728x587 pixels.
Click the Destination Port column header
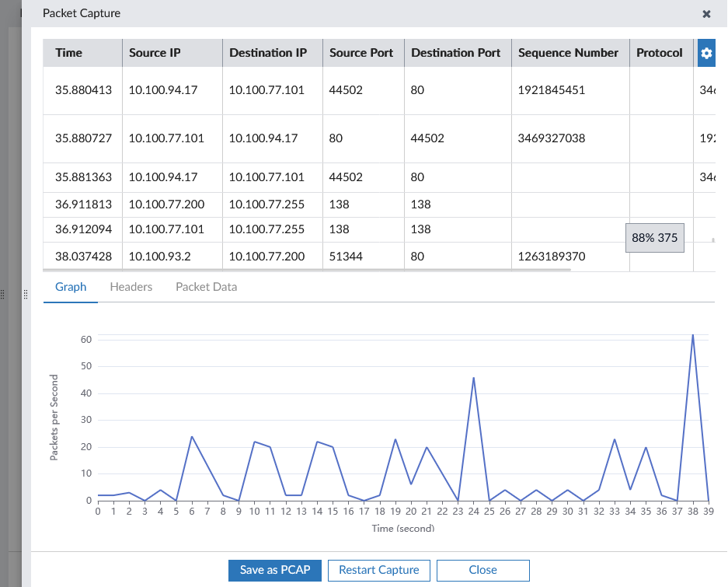[457, 53]
